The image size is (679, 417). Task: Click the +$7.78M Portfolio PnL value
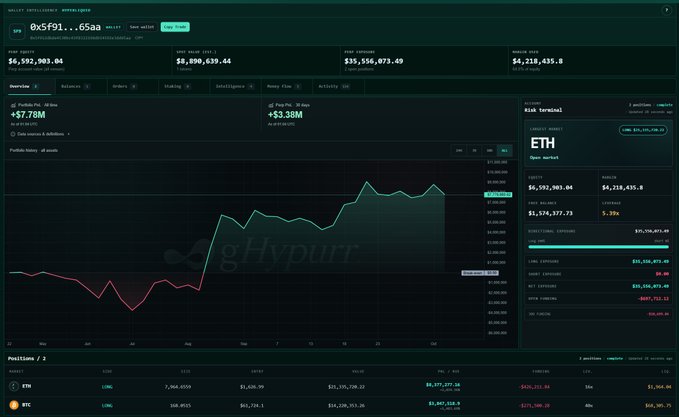28,115
